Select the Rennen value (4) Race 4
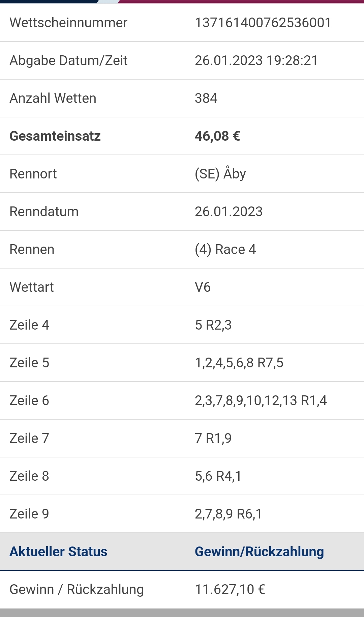This screenshot has width=364, height=617. coord(225,250)
